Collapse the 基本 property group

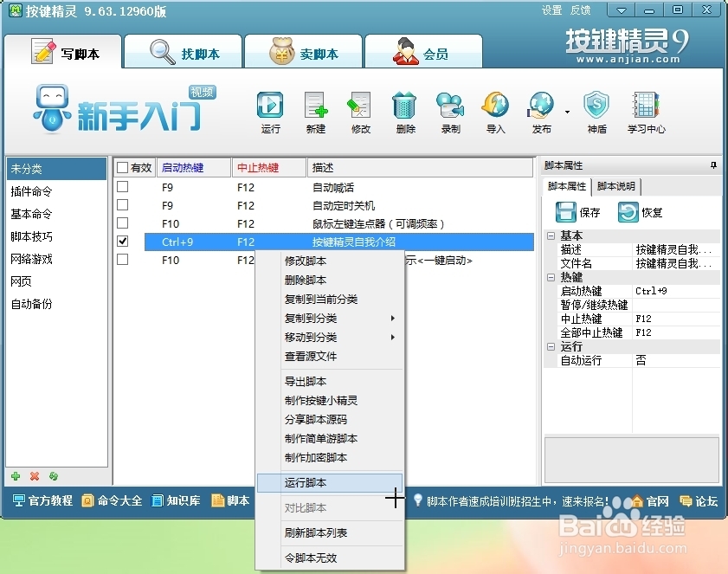pos(551,235)
